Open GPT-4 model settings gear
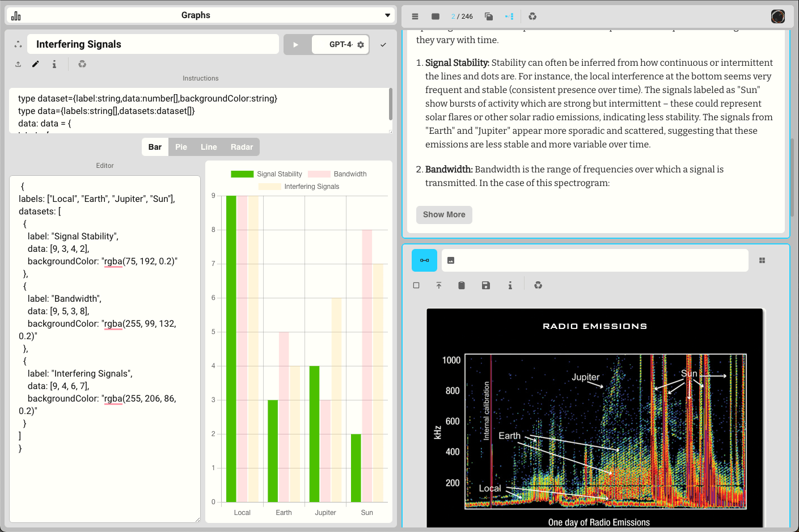This screenshot has width=799, height=532. [x=361, y=45]
